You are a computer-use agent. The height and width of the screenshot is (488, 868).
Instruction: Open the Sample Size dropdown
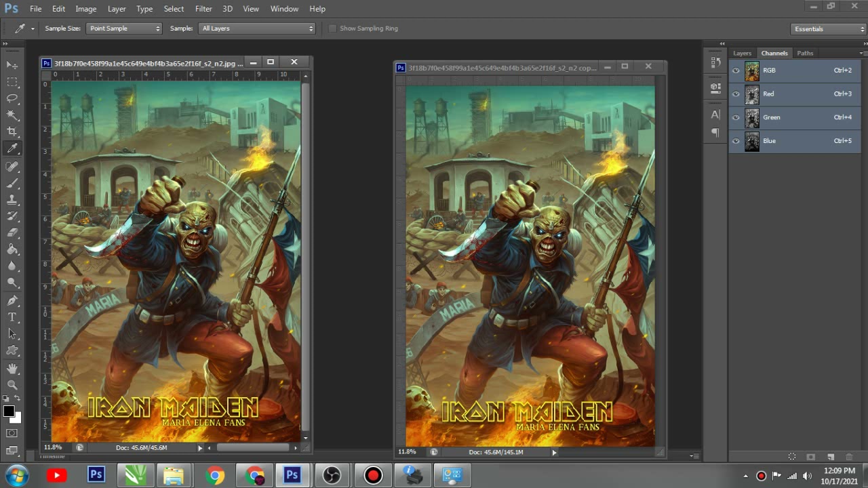(124, 28)
